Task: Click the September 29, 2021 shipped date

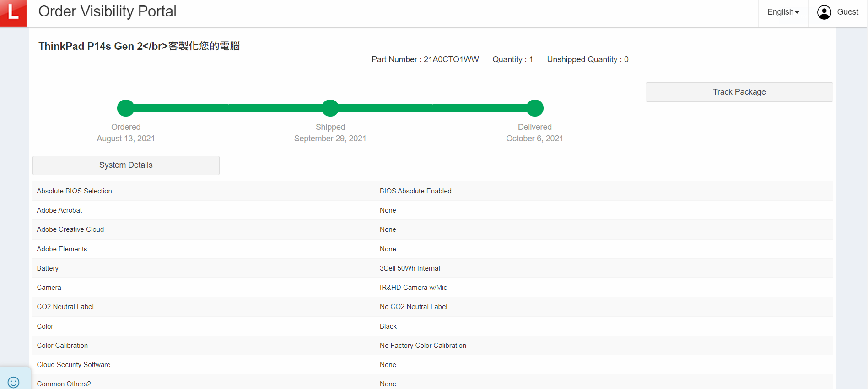Action: (x=330, y=139)
